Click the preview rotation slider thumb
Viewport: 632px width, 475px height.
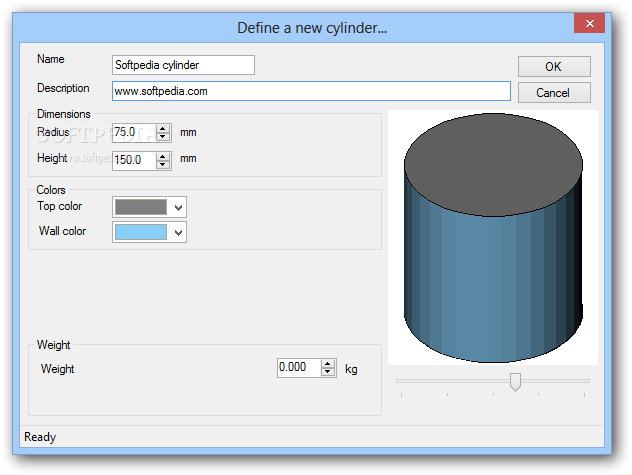pyautogui.click(x=515, y=382)
